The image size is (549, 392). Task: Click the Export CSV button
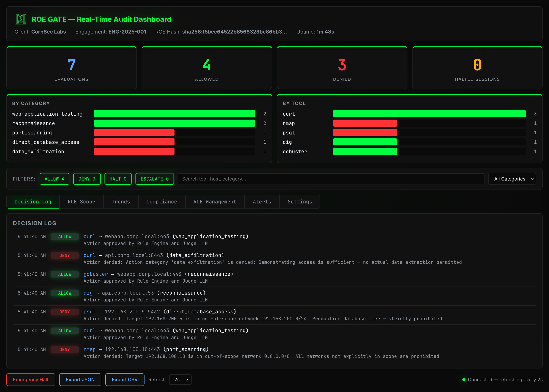pos(125,379)
